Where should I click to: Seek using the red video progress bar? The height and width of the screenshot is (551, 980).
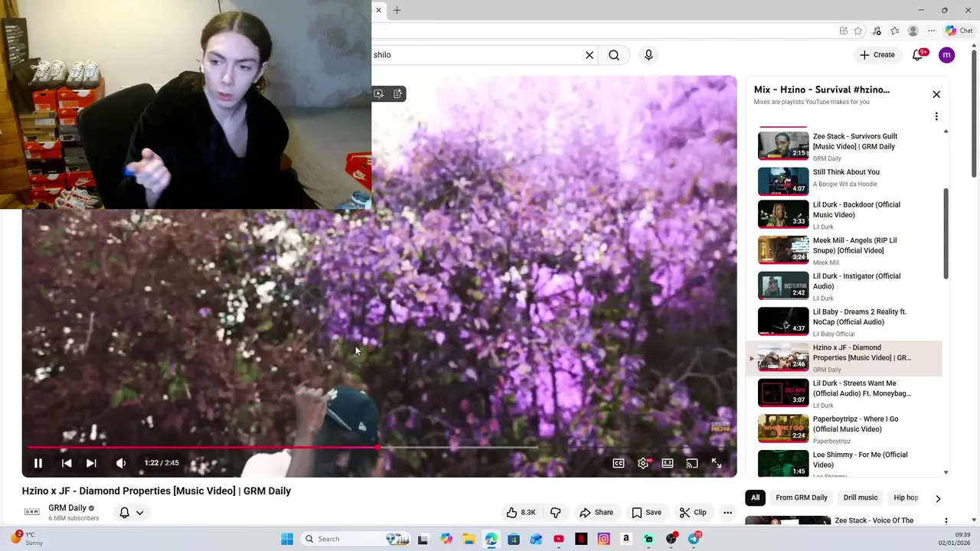379,448
